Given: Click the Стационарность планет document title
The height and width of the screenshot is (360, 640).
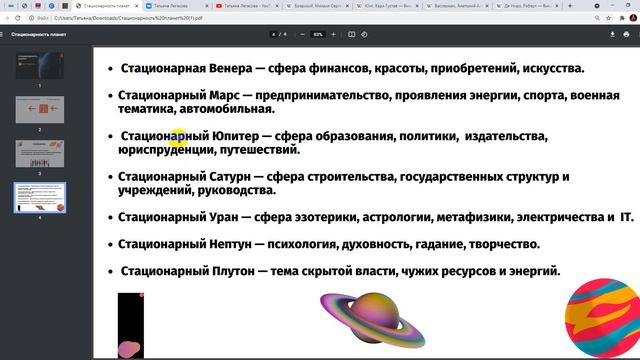Looking at the screenshot, I should pyautogui.click(x=39, y=34).
